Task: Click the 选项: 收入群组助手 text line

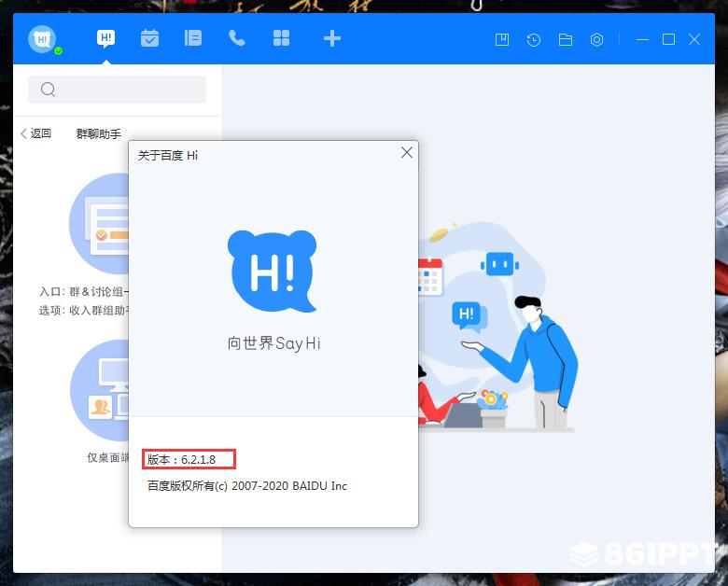Action: [84, 310]
